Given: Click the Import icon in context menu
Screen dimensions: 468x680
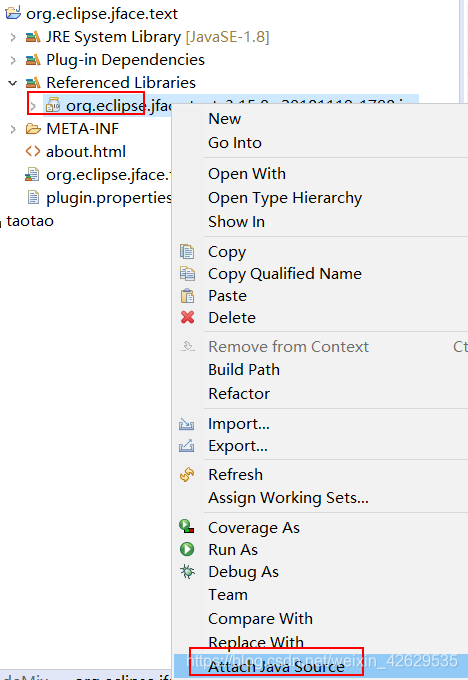Looking at the screenshot, I should tap(187, 424).
